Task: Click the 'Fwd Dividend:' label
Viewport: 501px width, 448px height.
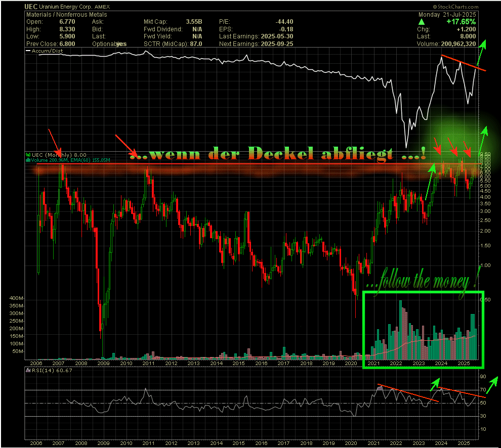Action: coord(163,29)
